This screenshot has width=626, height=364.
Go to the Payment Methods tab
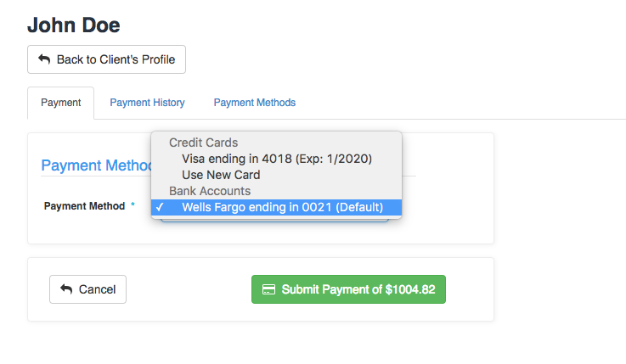(255, 103)
